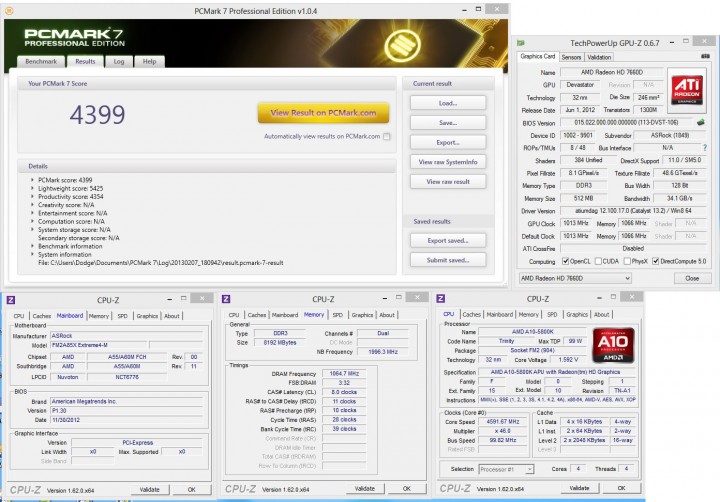This screenshot has height=502, width=720.
Task: Click the GPU-Z screenshot camera icon
Action: [705, 56]
